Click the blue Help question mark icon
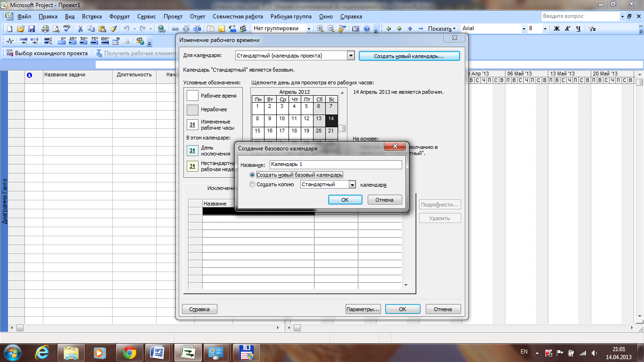This screenshot has height=362, width=644. pos(367,28)
